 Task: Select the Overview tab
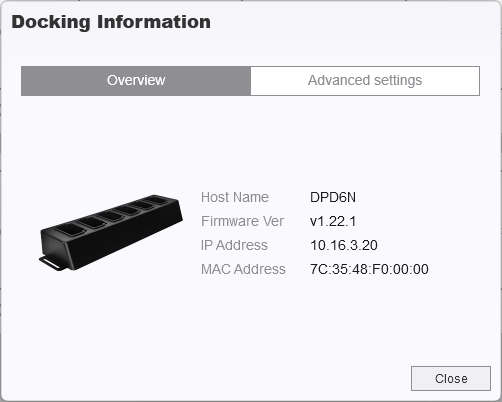(x=136, y=81)
